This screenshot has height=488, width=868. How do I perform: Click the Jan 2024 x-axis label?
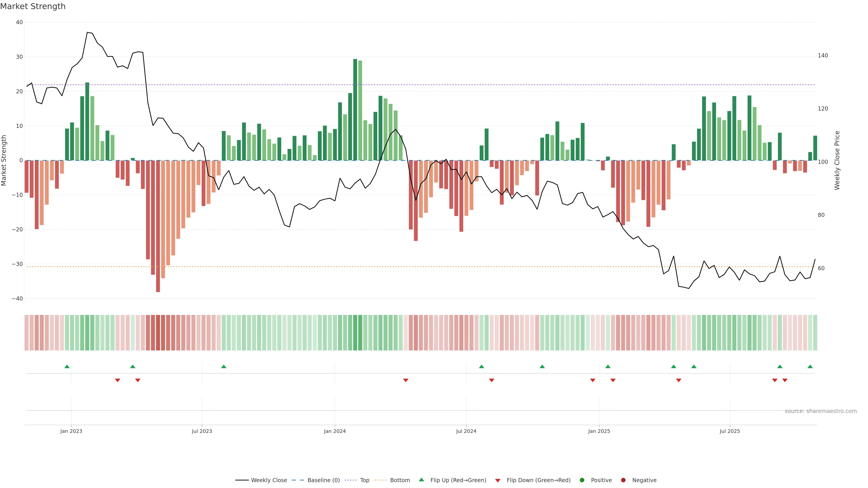click(x=335, y=431)
